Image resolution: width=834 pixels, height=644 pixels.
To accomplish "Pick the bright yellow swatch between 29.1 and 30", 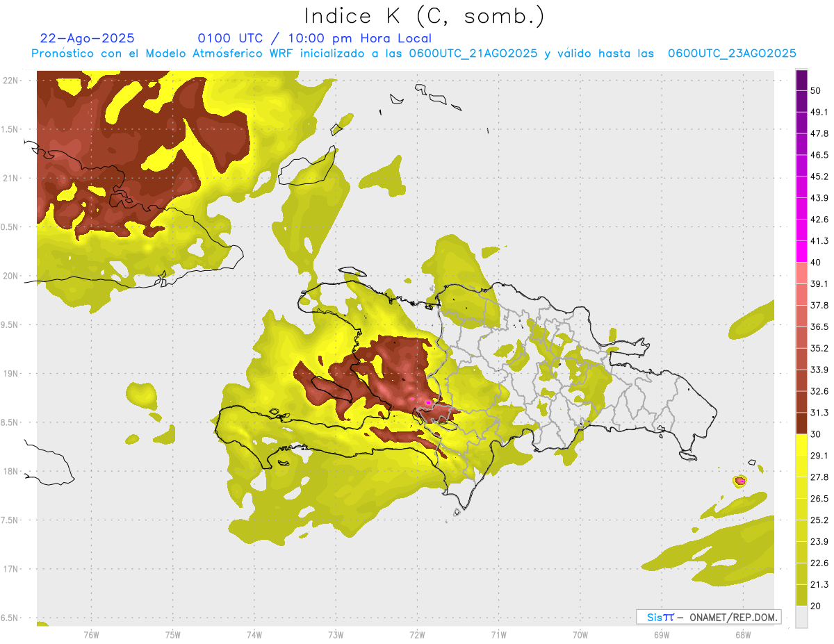I will pyautogui.click(x=801, y=445).
